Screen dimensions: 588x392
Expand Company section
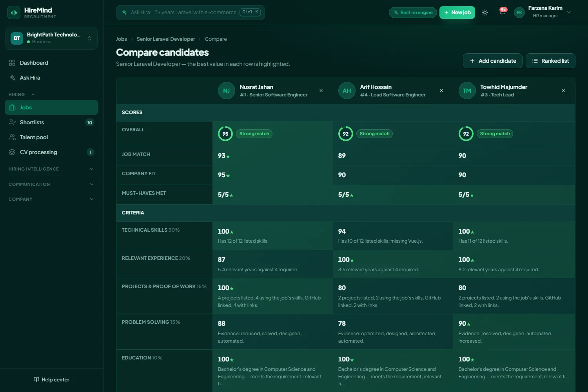(51, 199)
